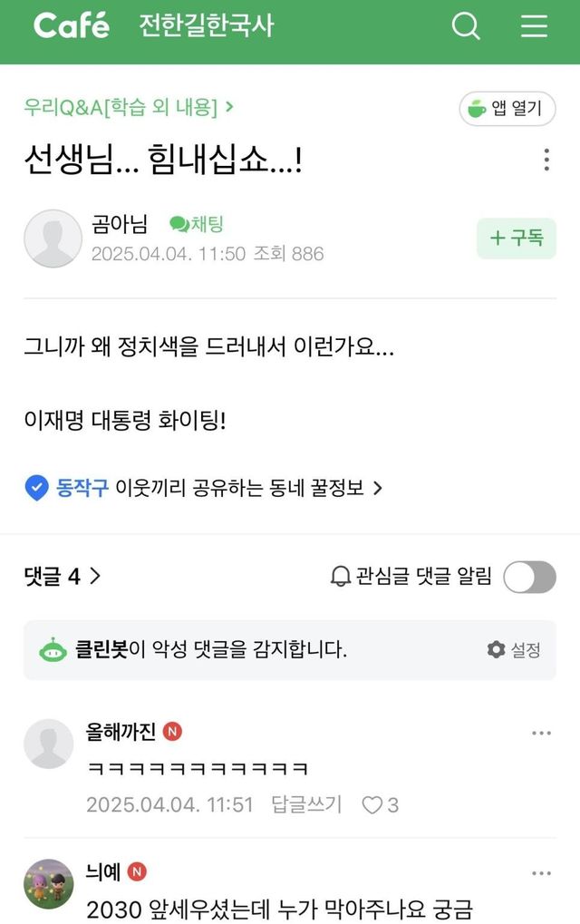The width and height of the screenshot is (580, 924).
Task: Open more options on 올해까진's comment
Action: click(x=541, y=734)
